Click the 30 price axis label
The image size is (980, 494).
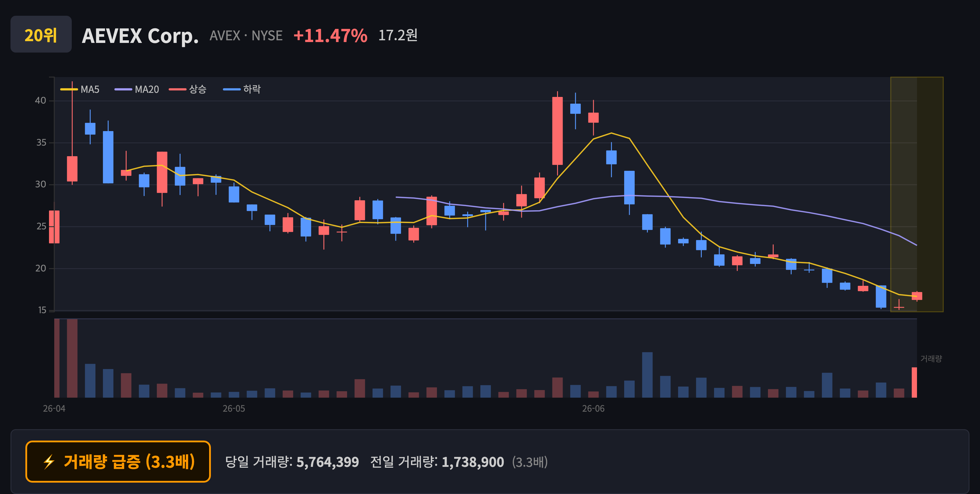click(x=40, y=184)
